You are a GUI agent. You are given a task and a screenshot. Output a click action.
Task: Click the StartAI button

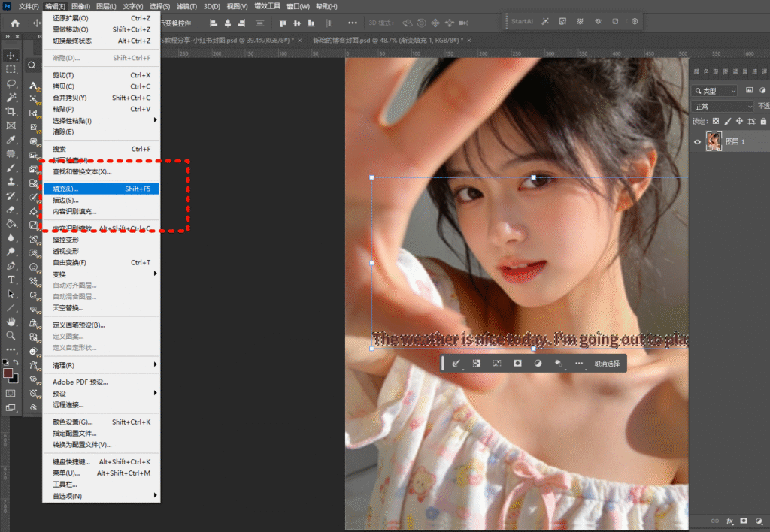[521, 21]
